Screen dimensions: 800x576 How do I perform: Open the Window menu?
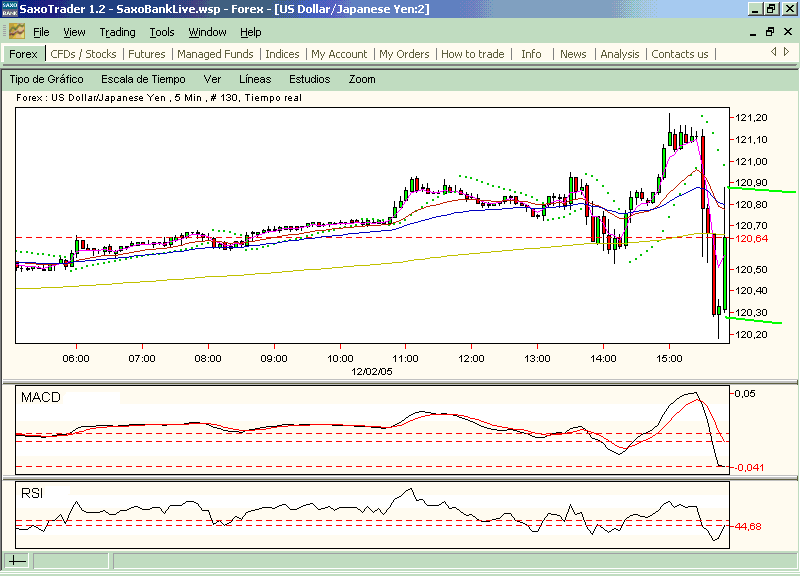(x=207, y=32)
